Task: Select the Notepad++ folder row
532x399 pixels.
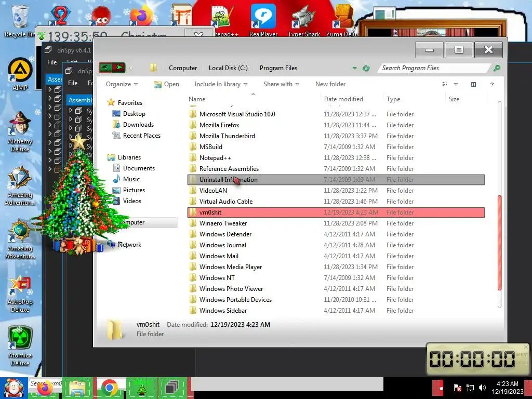Action: click(x=336, y=158)
